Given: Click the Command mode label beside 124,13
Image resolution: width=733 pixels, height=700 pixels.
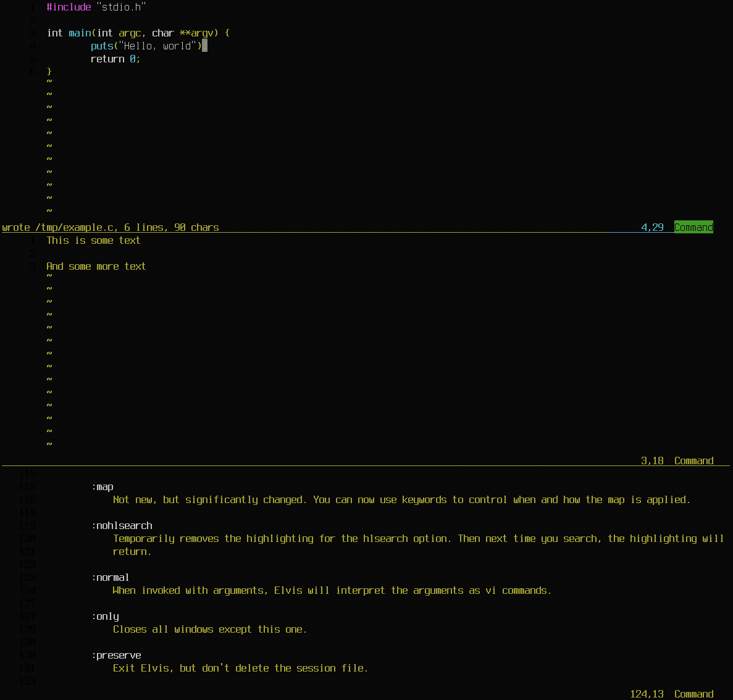Looking at the screenshot, I should tap(693, 694).
